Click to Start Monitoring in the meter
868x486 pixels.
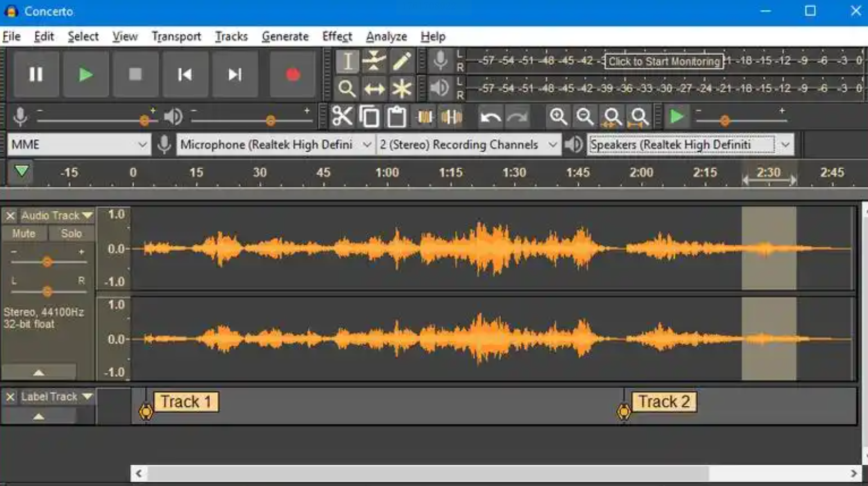tap(664, 61)
